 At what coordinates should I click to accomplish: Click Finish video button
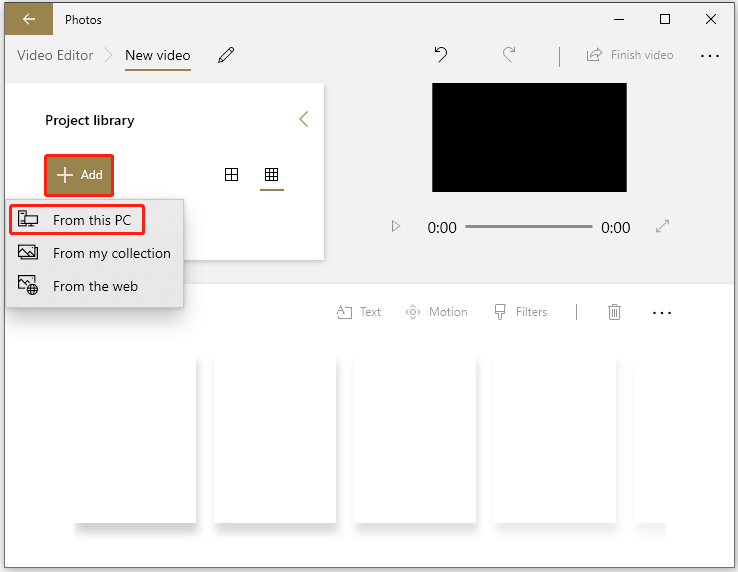click(630, 55)
